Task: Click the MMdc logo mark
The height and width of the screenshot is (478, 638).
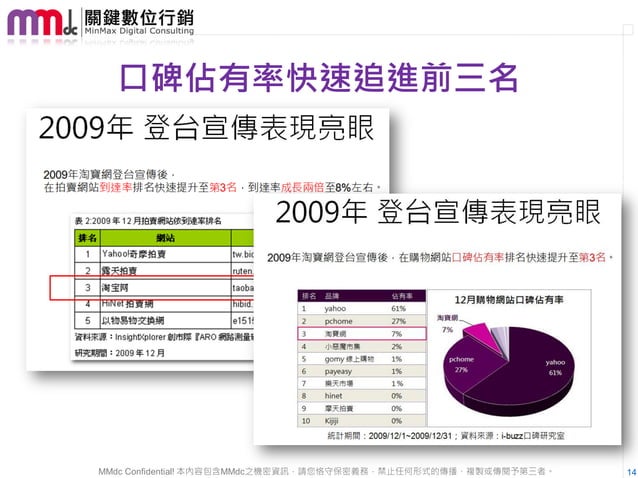Action: click(42, 24)
